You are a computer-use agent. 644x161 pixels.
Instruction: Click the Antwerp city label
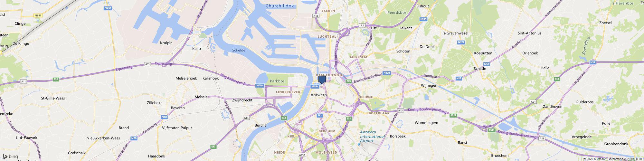point(319,95)
